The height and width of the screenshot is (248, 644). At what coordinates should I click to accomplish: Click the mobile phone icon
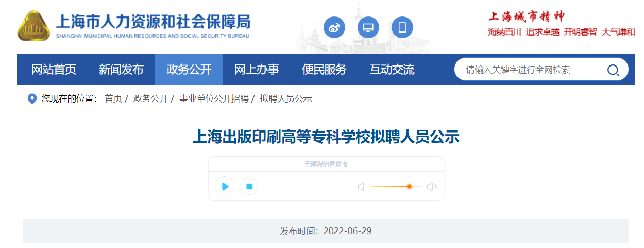click(402, 27)
